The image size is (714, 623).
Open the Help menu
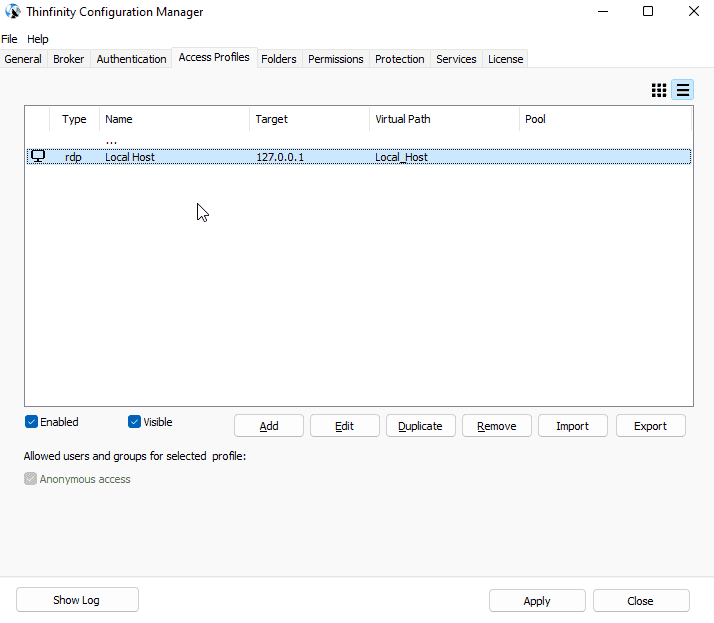(38, 39)
